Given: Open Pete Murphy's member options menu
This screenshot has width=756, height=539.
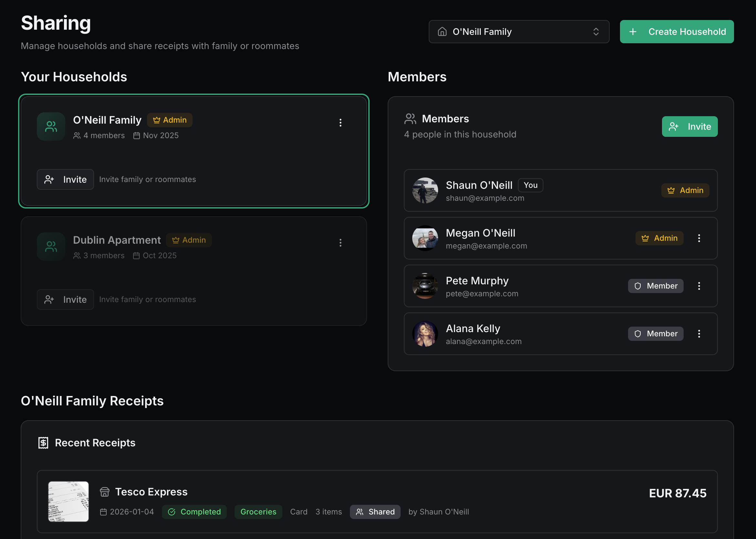Looking at the screenshot, I should click(x=699, y=286).
